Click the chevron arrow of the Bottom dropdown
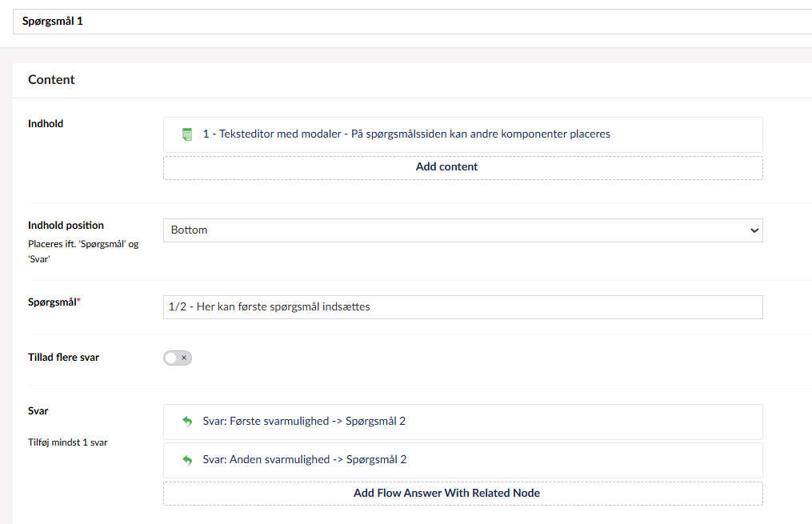Image resolution: width=812 pixels, height=524 pixels. point(753,230)
